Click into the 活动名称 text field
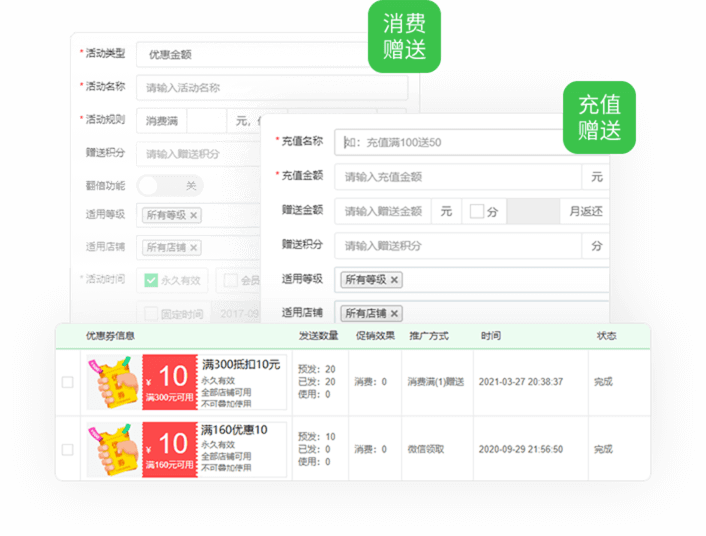This screenshot has width=706, height=536. (x=272, y=88)
